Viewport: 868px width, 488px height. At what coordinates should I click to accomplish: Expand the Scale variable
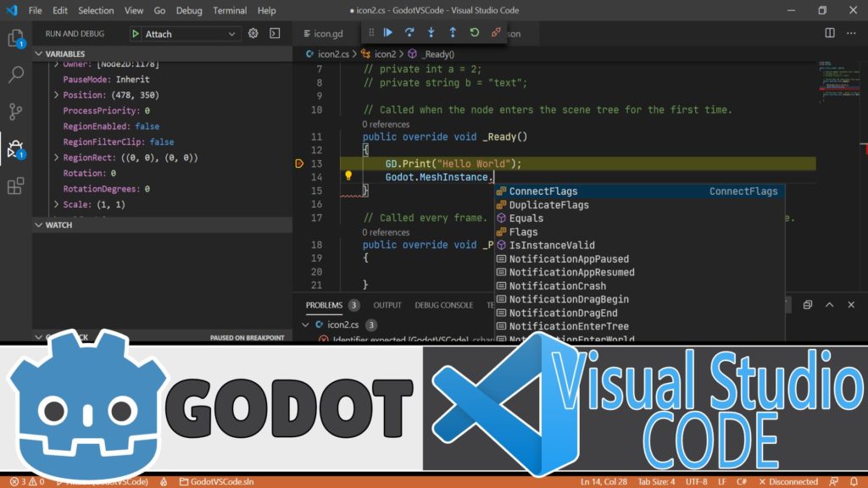click(x=56, y=204)
